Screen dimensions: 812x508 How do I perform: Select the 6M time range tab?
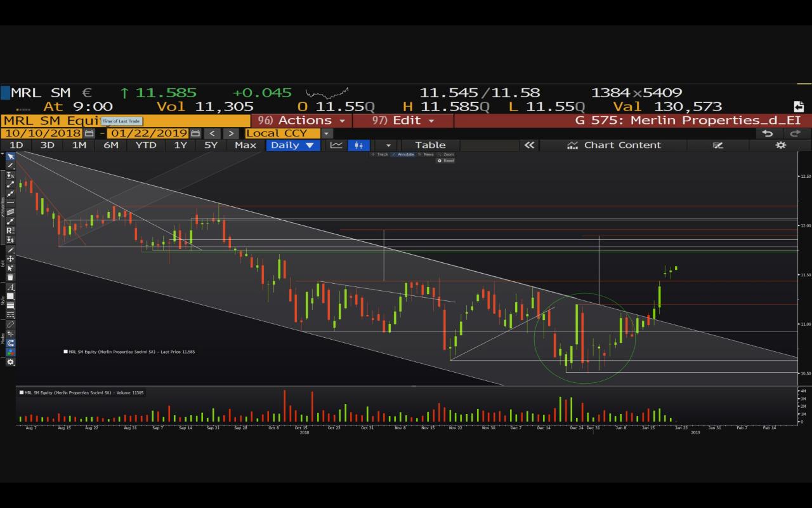[x=111, y=145]
